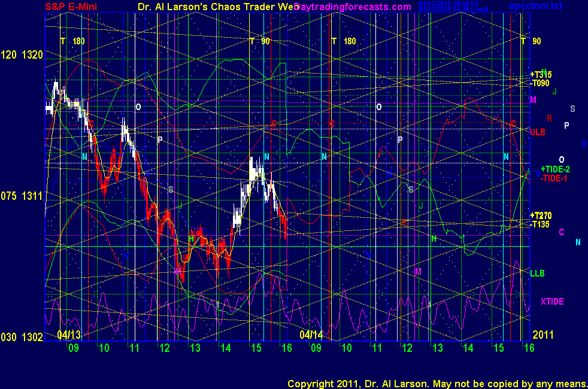Click the hour 09 label below 04/13
The height and width of the screenshot is (389, 588).
74,348
